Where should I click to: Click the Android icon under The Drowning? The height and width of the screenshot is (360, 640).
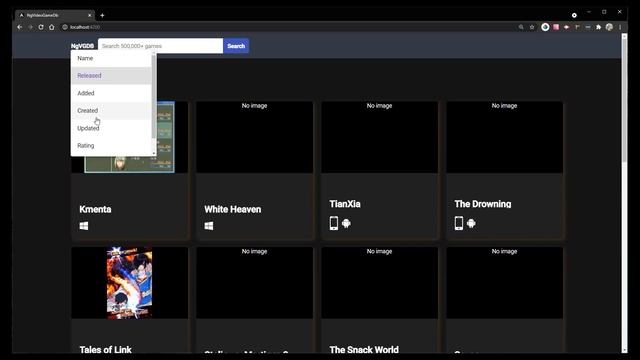471,223
